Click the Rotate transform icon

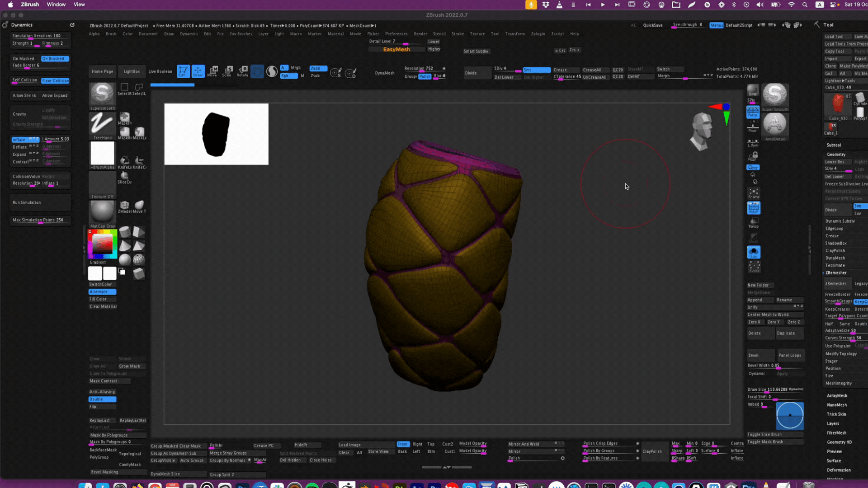(x=242, y=71)
